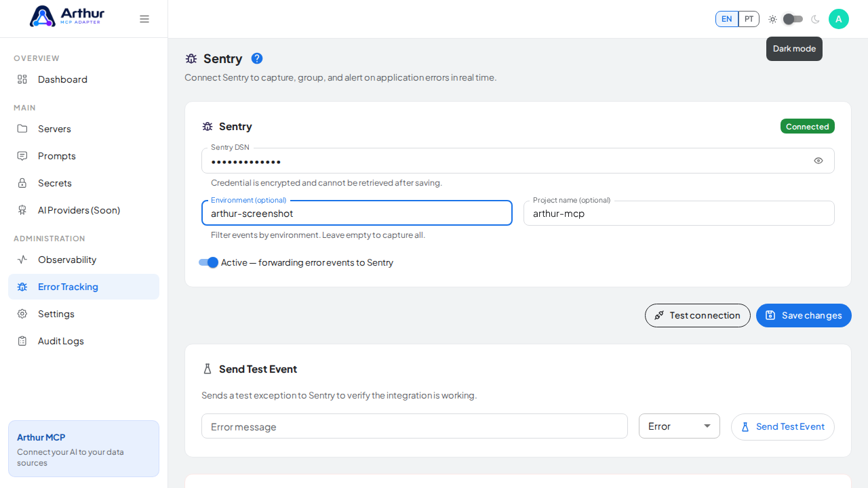Open Observability page
Screen dimensions: 868x488
(83, 260)
